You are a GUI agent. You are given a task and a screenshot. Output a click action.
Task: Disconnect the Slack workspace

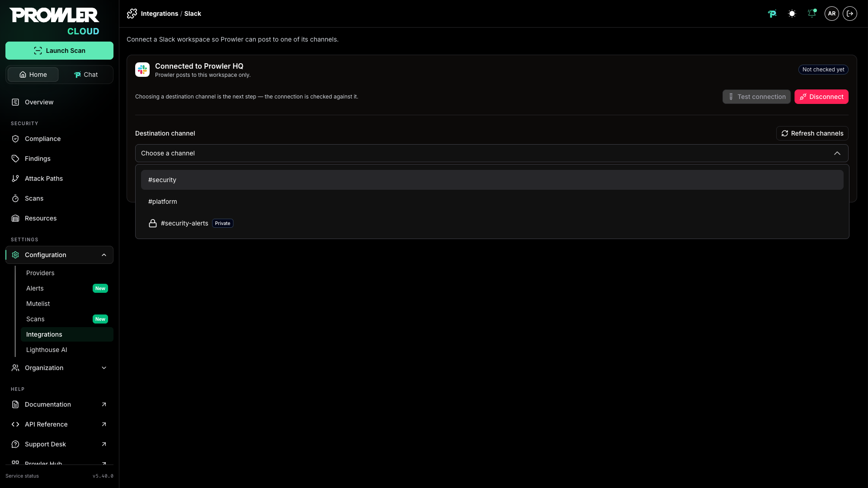point(821,97)
